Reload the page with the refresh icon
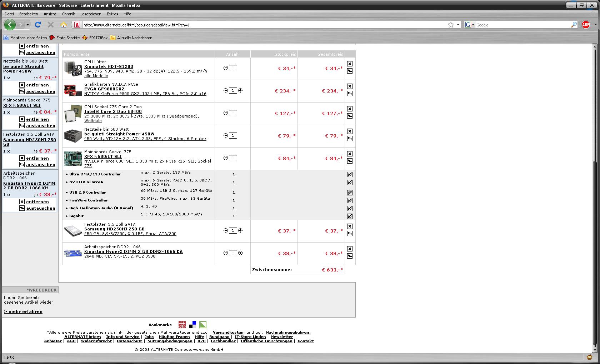 click(38, 25)
